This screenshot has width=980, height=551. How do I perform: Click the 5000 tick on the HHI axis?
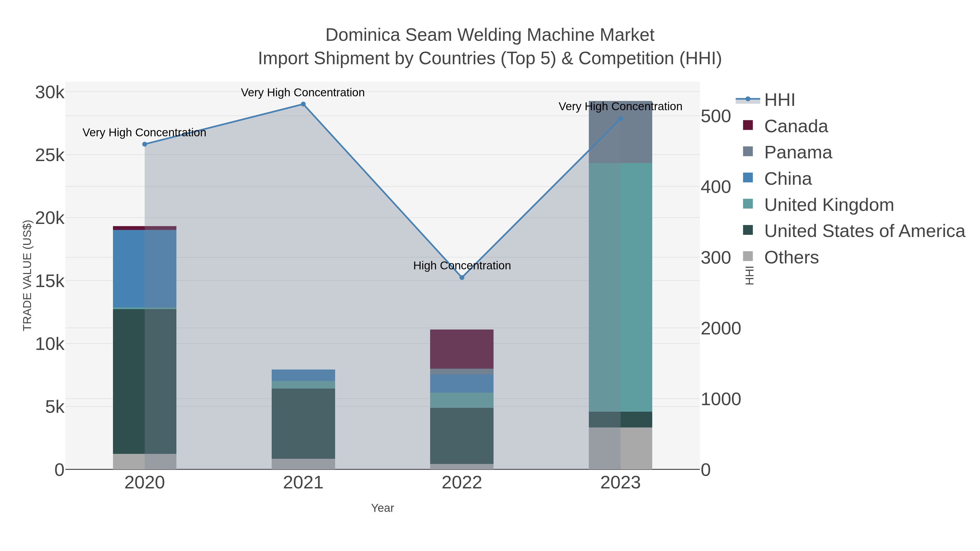(716, 116)
